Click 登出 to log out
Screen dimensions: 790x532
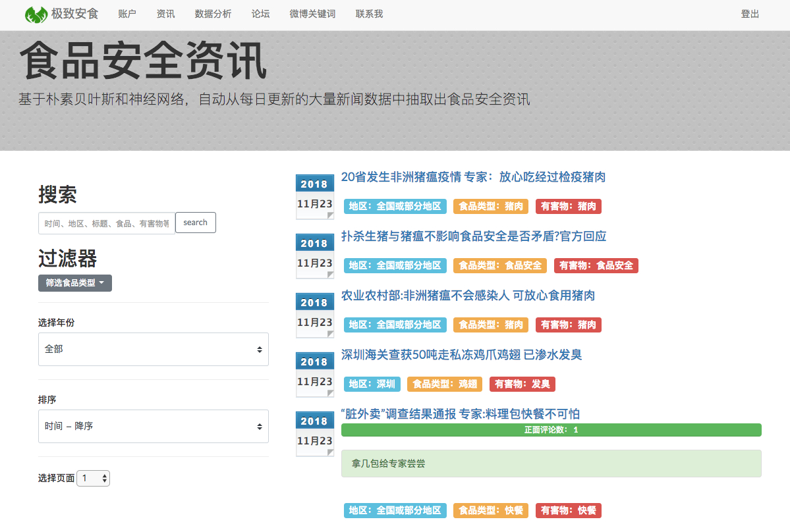(x=750, y=14)
